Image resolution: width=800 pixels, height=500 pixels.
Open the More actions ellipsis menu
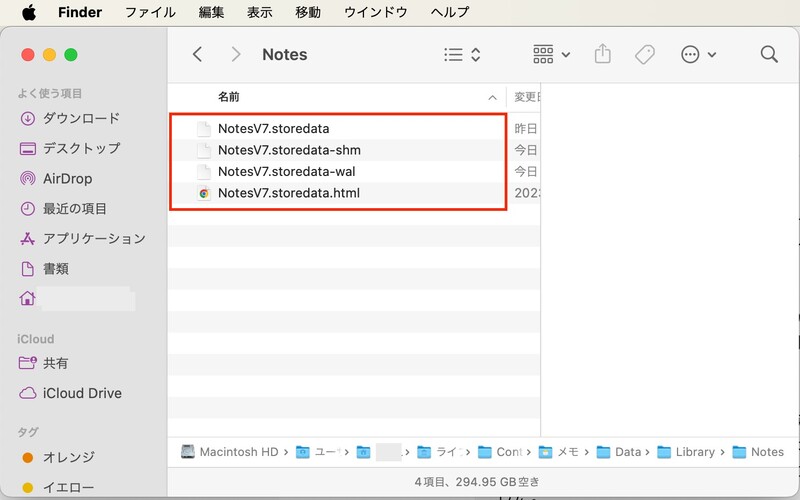[x=698, y=54]
